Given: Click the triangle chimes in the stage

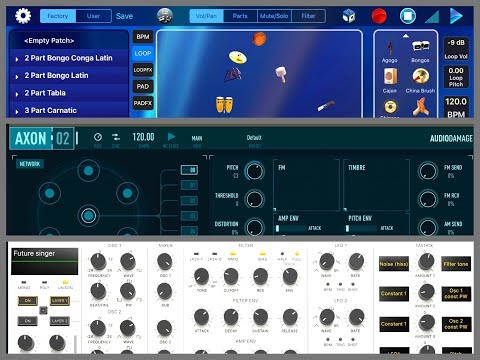Looking at the screenshot, I should coord(233,75).
